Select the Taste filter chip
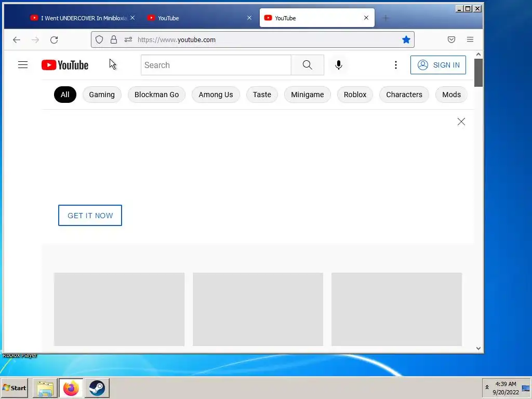This screenshot has height=399, width=532. [262, 95]
